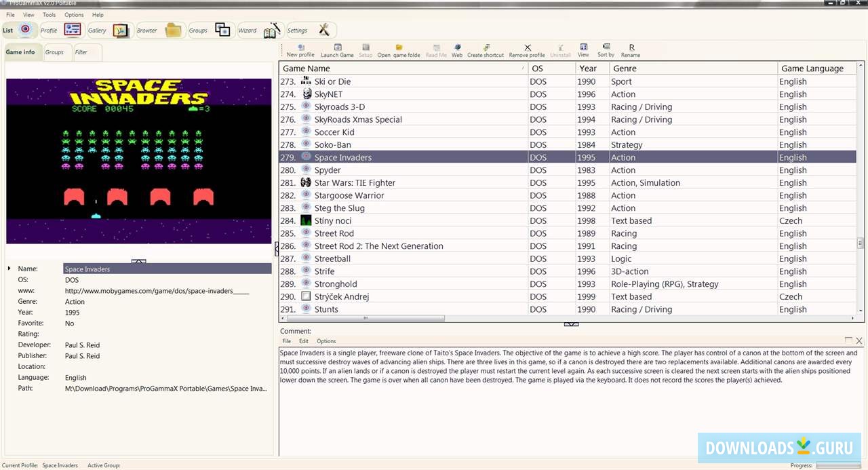This screenshot has height=470, width=868.
Task: Collapse the screenshot panel using arrow below image
Action: pos(138,261)
